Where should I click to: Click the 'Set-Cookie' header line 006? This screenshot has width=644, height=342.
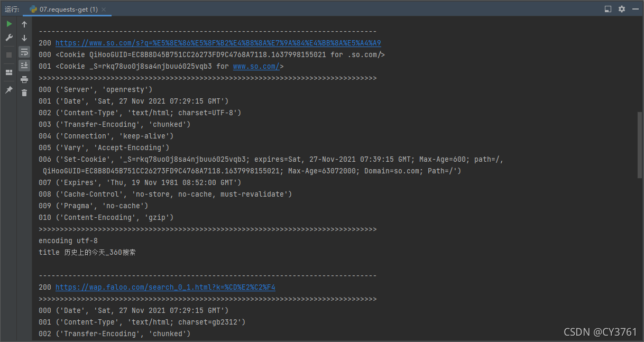pos(271,160)
